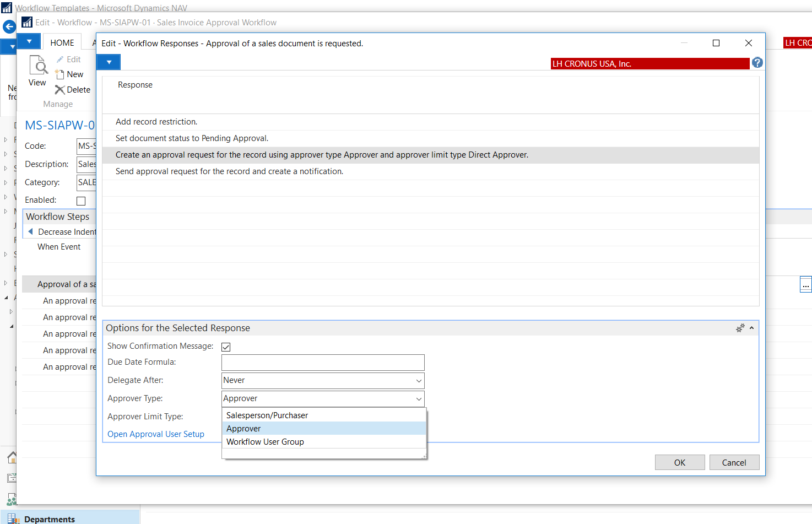The width and height of the screenshot is (812, 524).
Task: Click the customize gears icon in options header
Action: [x=740, y=328]
